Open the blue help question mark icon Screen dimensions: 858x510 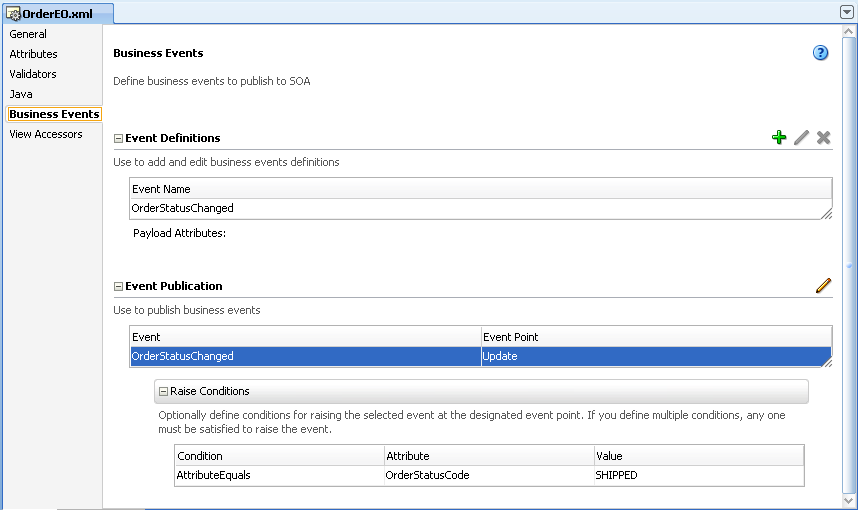point(821,53)
